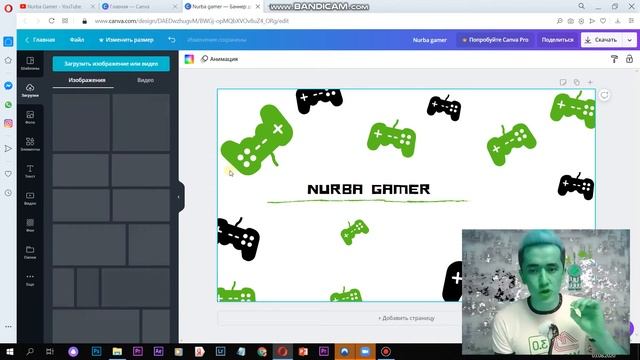The width and height of the screenshot is (640, 360).
Task: Open the Photos panel in the sidebar
Action: pos(30,117)
